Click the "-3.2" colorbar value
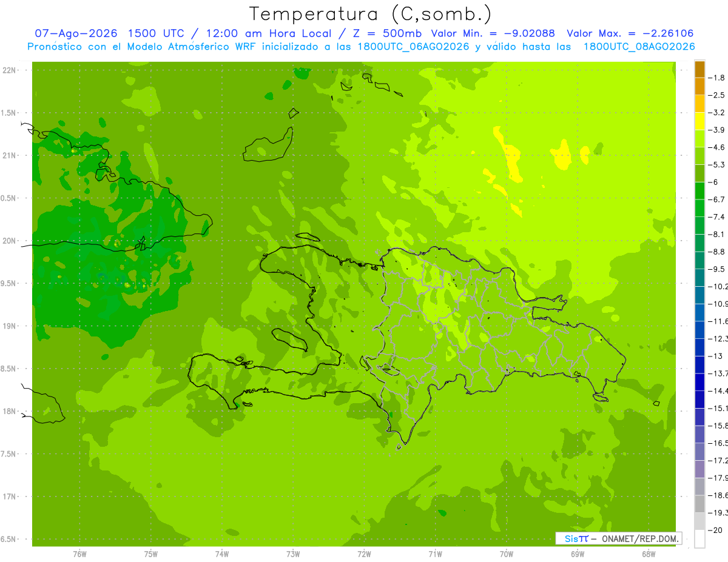Screen dimensions: 728x562 717,113
